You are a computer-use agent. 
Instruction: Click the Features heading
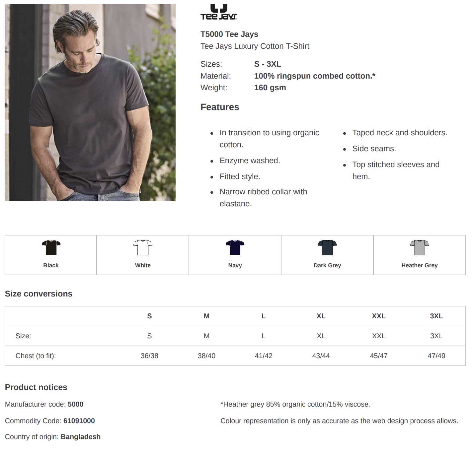[x=220, y=107]
